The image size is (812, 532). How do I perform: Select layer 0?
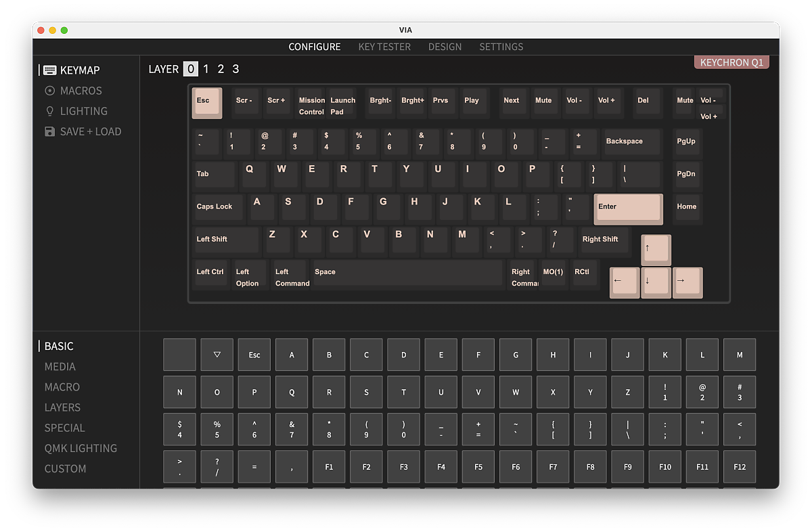click(191, 69)
